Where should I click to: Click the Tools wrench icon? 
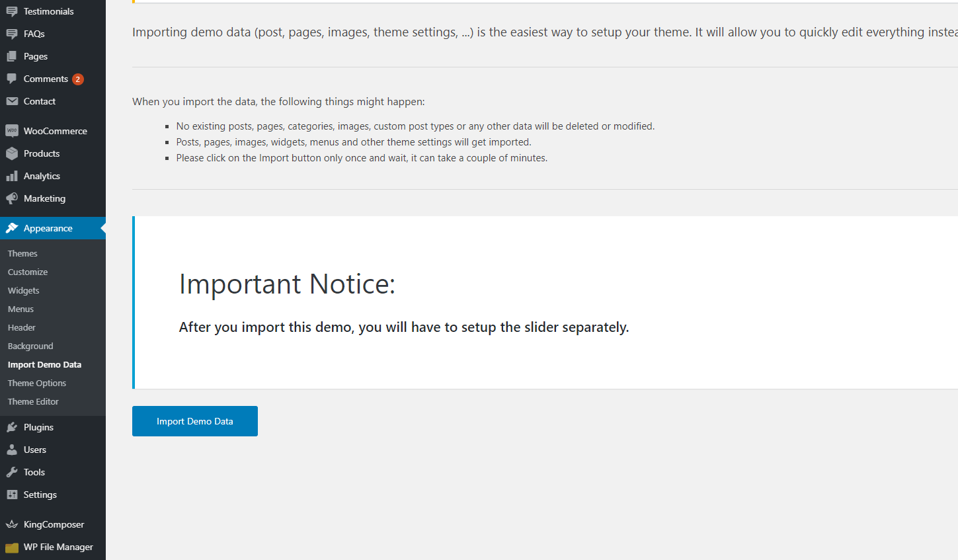coord(12,472)
